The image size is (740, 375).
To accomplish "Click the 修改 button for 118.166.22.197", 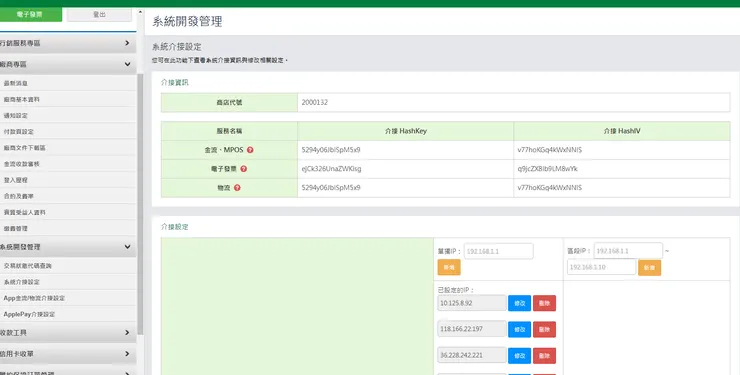I will 520,329.
